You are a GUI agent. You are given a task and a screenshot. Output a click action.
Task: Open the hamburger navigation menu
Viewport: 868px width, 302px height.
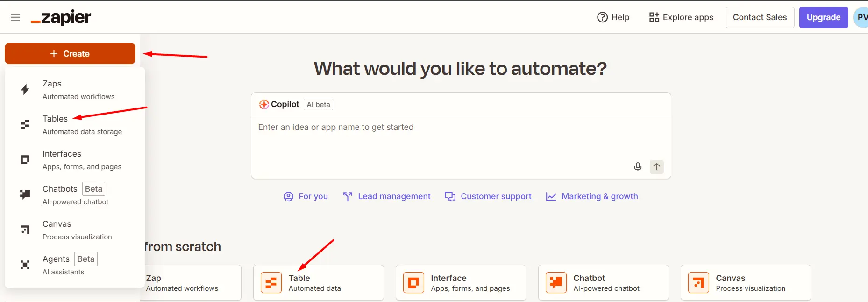pyautogui.click(x=15, y=17)
